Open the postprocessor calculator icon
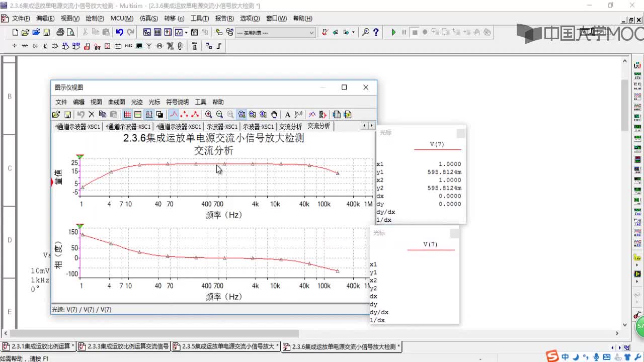Image resolution: width=644 pixels, height=362 pixels. point(194,32)
